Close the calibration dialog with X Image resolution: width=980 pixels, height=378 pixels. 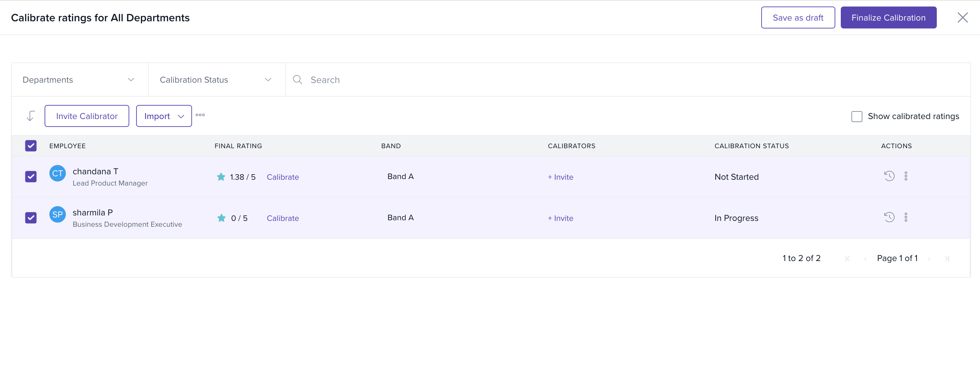click(963, 17)
